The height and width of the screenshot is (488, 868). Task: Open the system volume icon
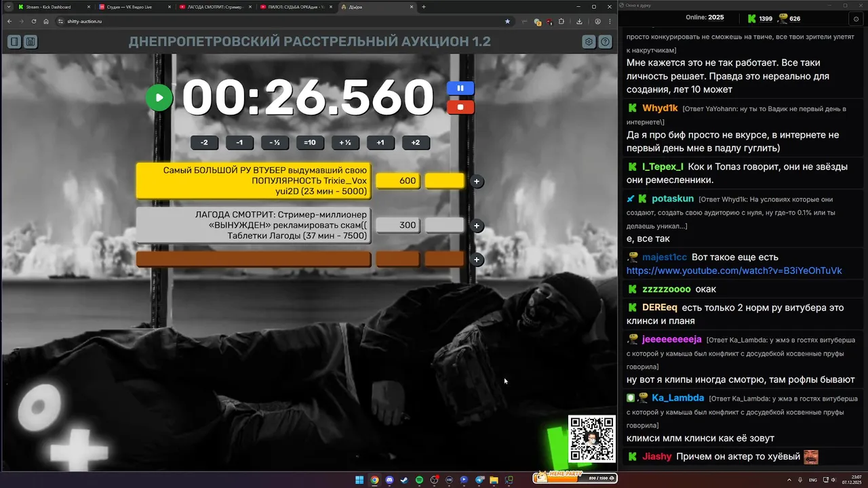tap(835, 480)
